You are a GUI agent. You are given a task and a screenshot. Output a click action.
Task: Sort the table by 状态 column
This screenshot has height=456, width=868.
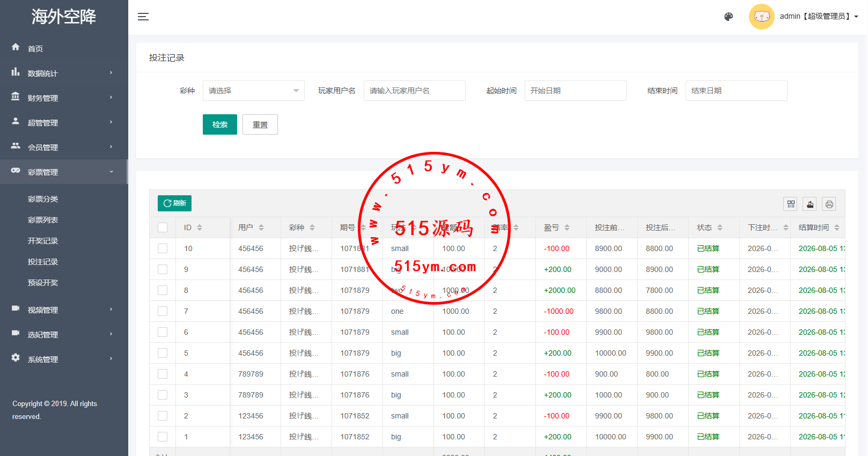[x=720, y=227]
